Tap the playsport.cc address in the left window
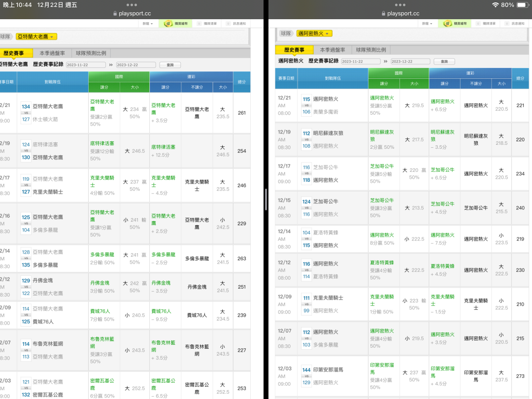The image size is (532, 399). point(134,14)
